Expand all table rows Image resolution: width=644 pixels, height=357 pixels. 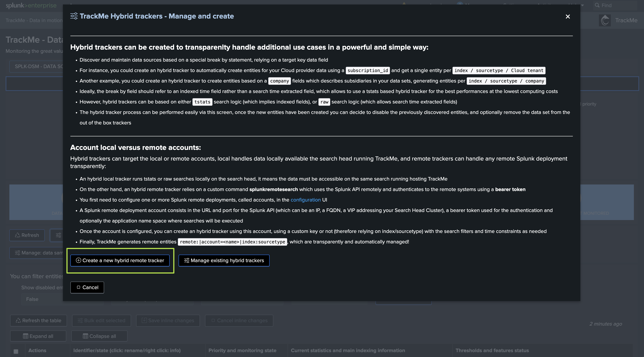click(x=38, y=336)
